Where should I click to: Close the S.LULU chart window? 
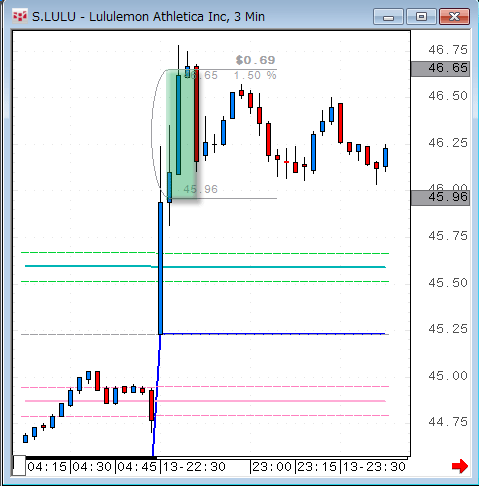(x=454, y=16)
